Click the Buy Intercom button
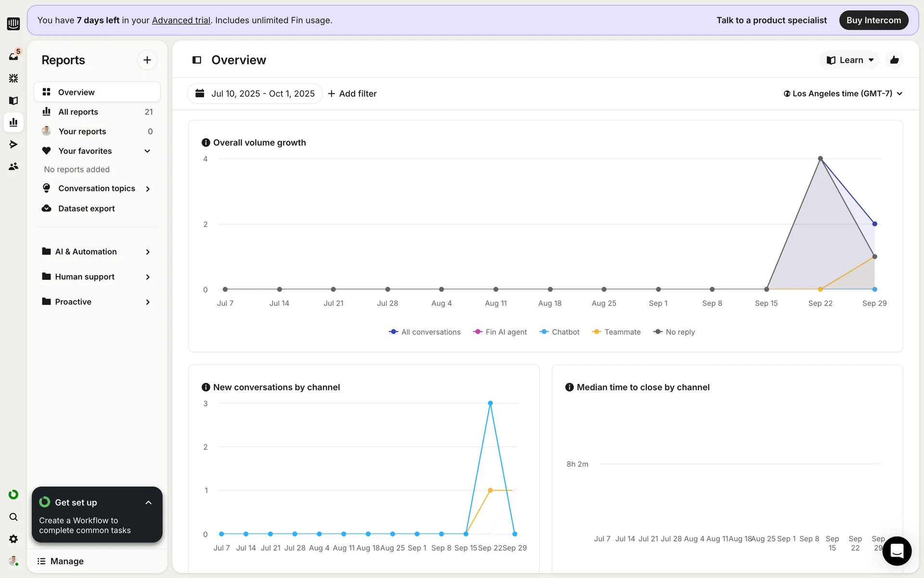Screen dimensions: 924x578 (x=873, y=20)
